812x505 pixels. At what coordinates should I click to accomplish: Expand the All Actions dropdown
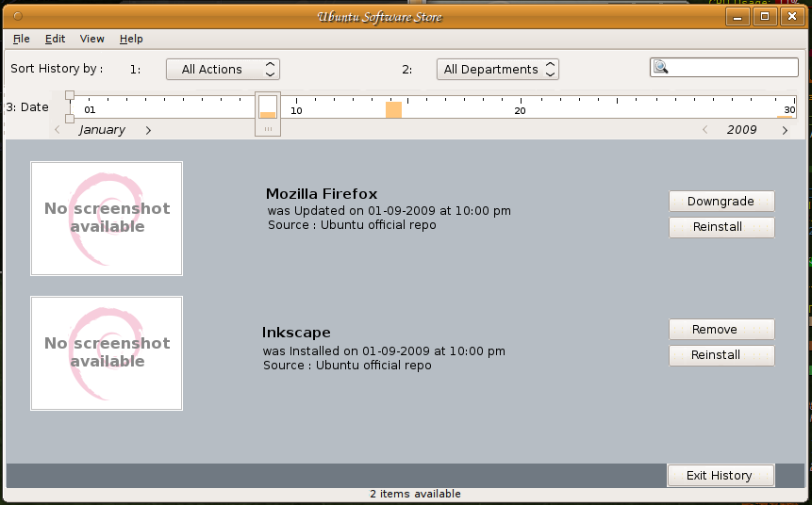tap(223, 70)
